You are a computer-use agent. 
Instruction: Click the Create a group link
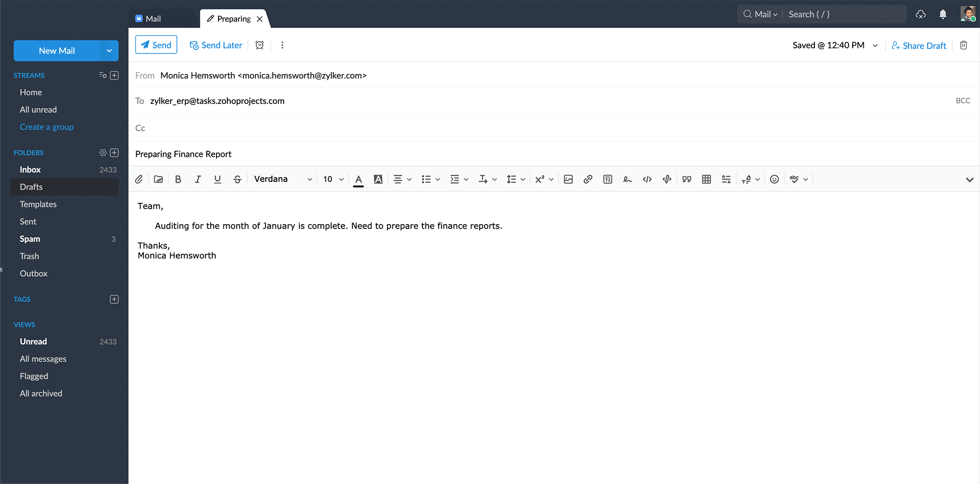pyautogui.click(x=47, y=127)
